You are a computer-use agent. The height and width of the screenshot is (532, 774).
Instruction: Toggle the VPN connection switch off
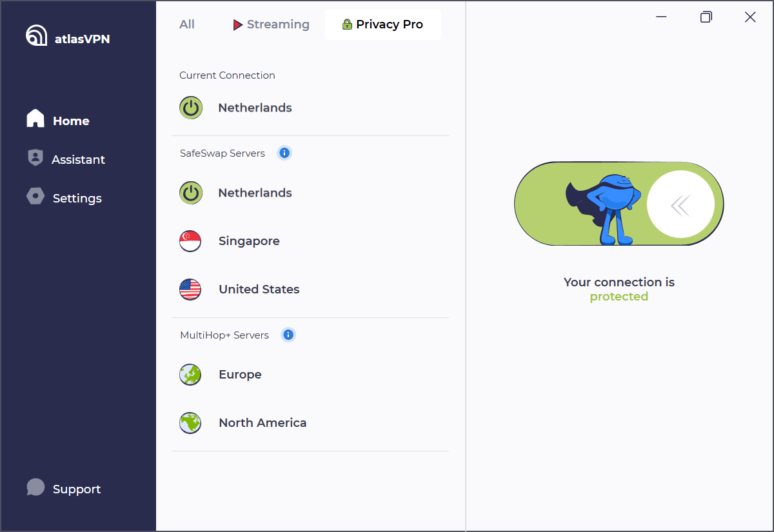coord(619,204)
